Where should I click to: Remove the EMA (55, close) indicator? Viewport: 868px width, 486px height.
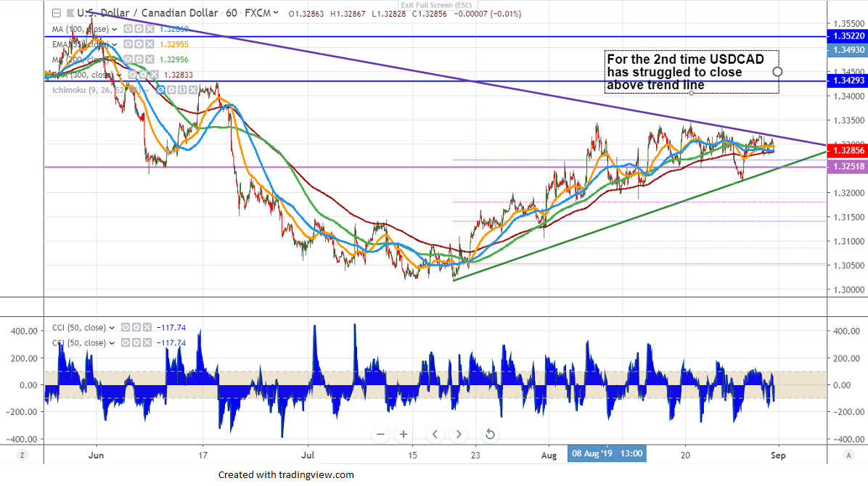tap(150, 44)
